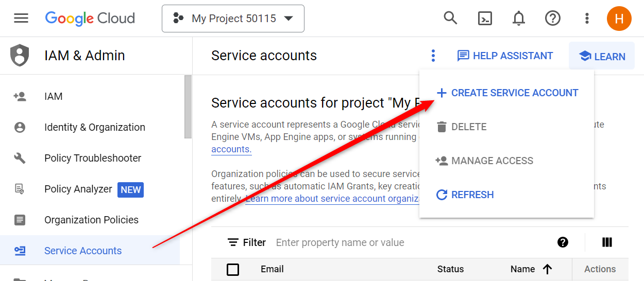Screen dimensions: 644x281
Task: Sort by the Email column header
Action: click(x=272, y=269)
